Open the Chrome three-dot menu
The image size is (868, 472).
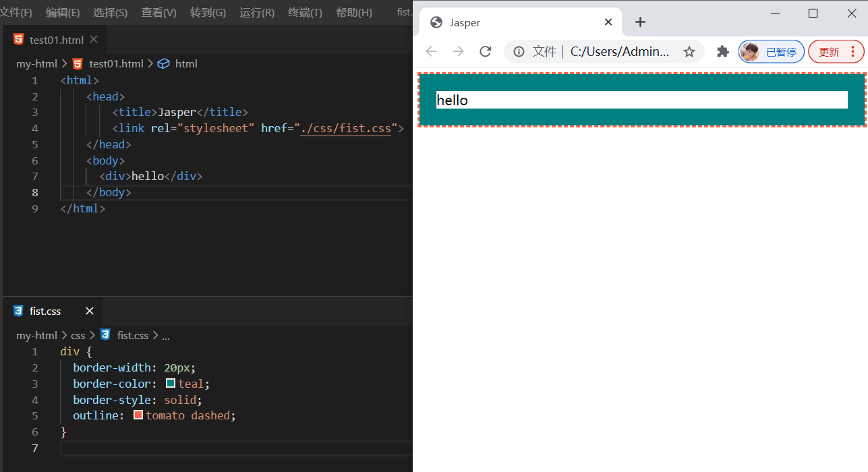coord(852,52)
